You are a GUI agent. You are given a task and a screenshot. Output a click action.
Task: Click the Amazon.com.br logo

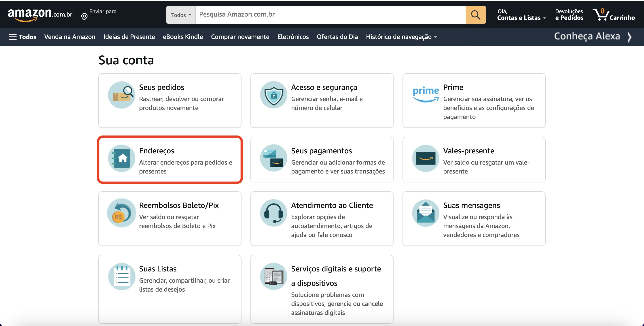40,15
